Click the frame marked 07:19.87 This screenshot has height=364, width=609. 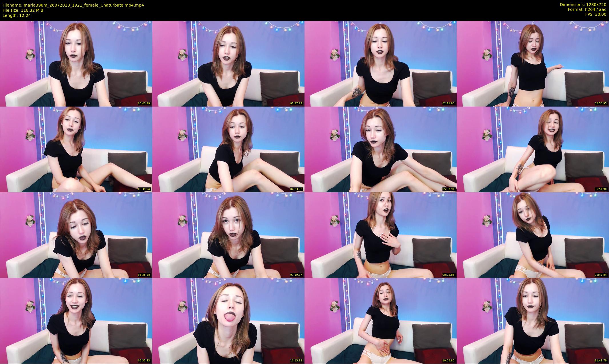[228, 235]
